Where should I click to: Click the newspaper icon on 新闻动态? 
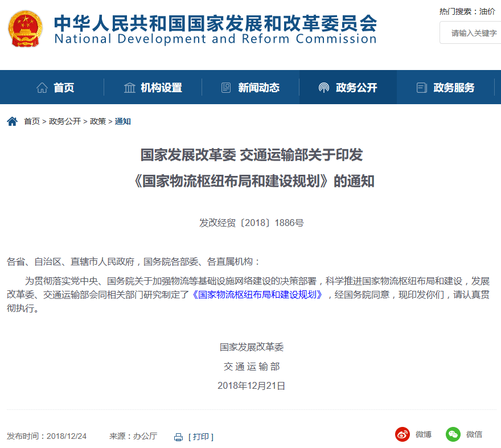[225, 87]
